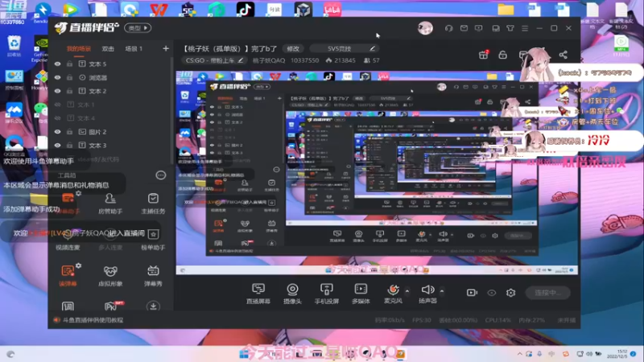
Task: Open 斗鱼直播伴侣使用教程 link
Action: [x=93, y=320]
